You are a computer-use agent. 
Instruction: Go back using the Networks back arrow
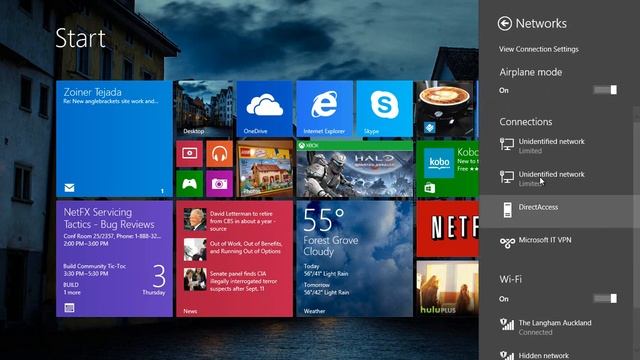(504, 24)
